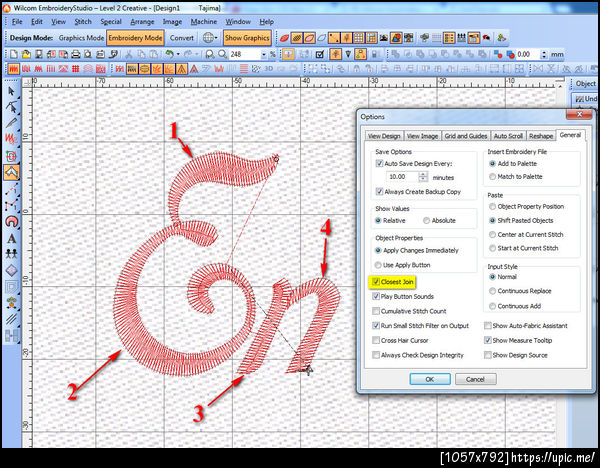
Task: Choose the Freehand embroidery tool
Action: click(x=11, y=139)
